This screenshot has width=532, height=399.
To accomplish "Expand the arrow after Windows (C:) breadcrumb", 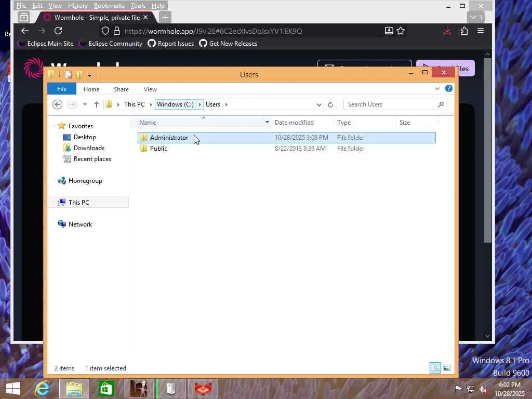I will (199, 104).
